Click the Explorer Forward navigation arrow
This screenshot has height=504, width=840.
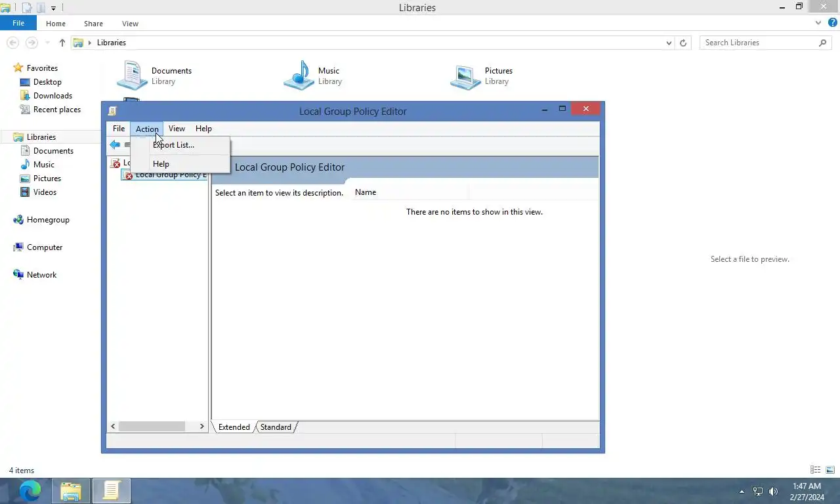[x=31, y=43]
